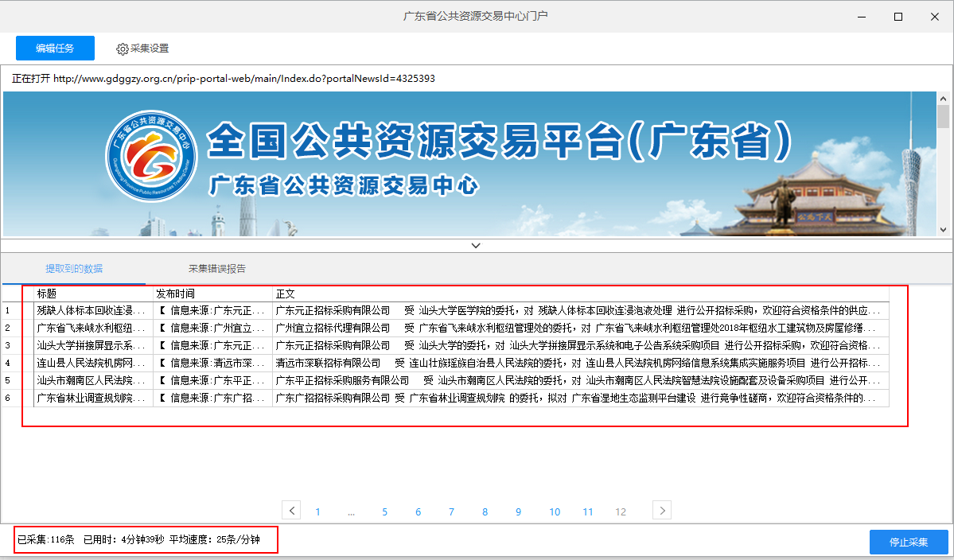
Task: Maximize the application window
Action: click(898, 17)
